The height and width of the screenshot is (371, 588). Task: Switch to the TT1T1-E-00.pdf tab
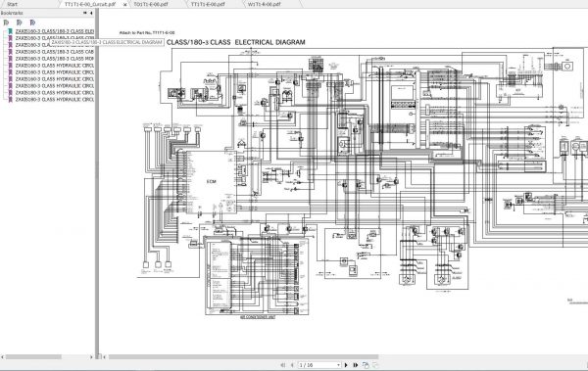(208, 4)
